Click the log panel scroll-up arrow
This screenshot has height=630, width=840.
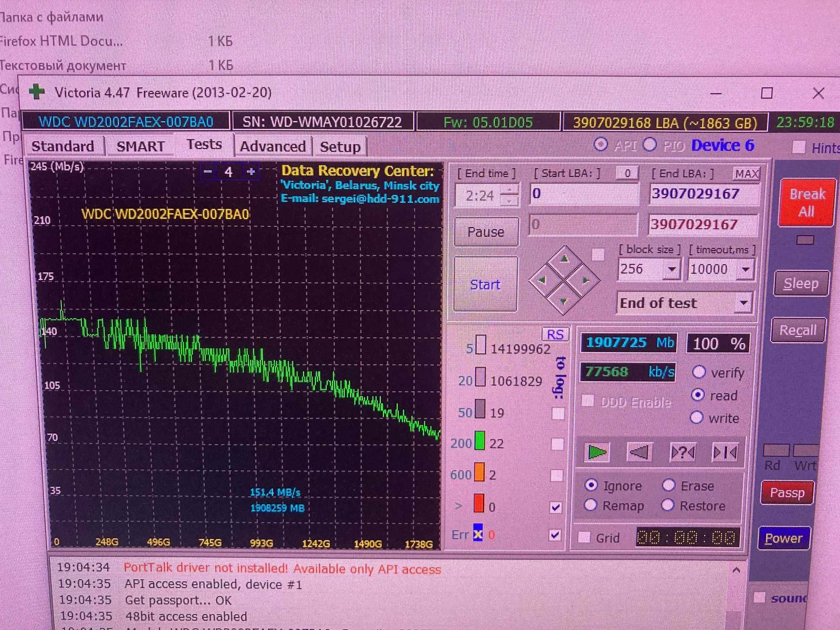pyautogui.click(x=736, y=570)
